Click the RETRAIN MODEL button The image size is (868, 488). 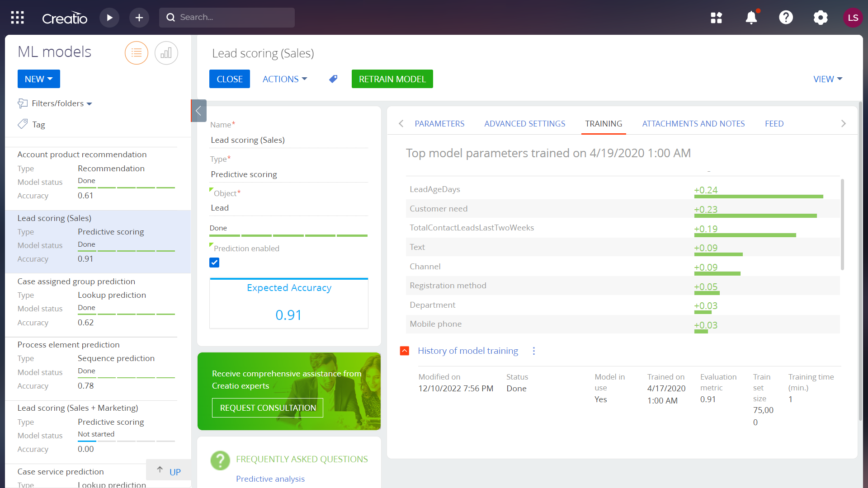point(392,79)
